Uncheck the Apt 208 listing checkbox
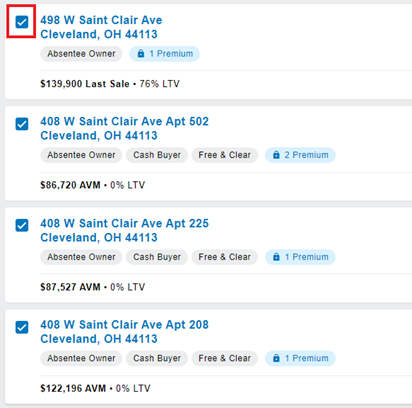This screenshot has width=412, height=408. click(x=22, y=327)
